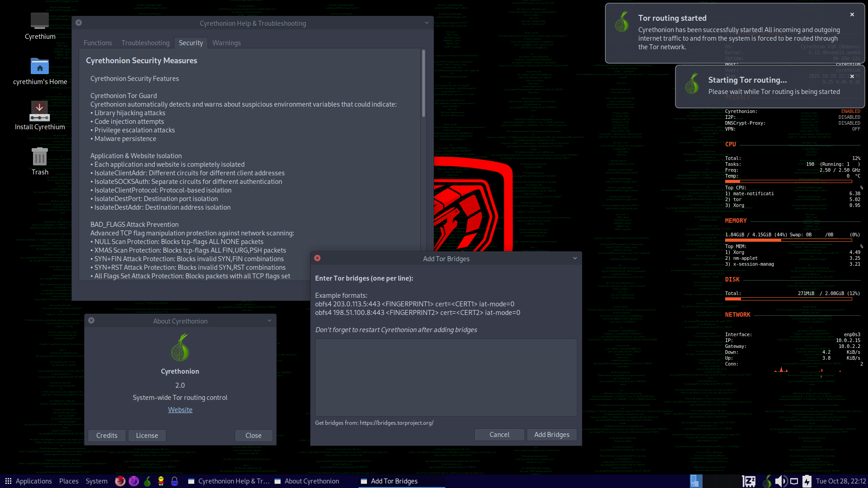Click the Cyrethonion onion icon in system tray
This screenshot has width=868, height=488.
coord(767,481)
